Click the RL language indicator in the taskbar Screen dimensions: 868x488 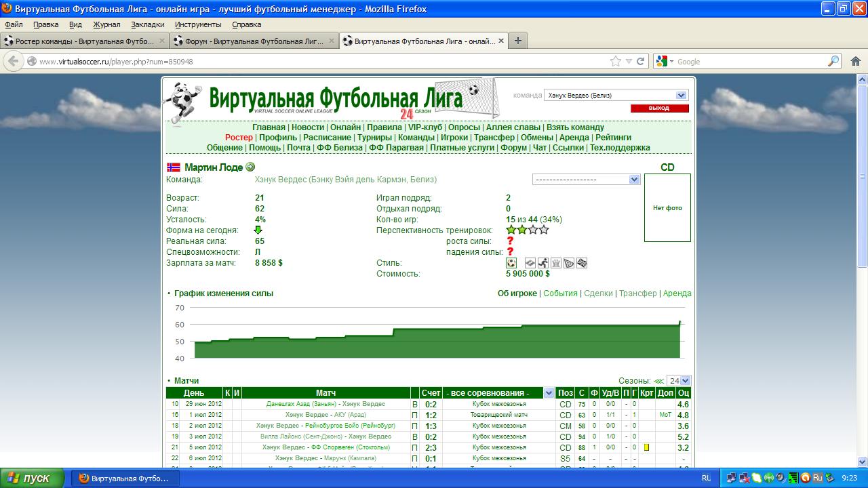point(707,478)
